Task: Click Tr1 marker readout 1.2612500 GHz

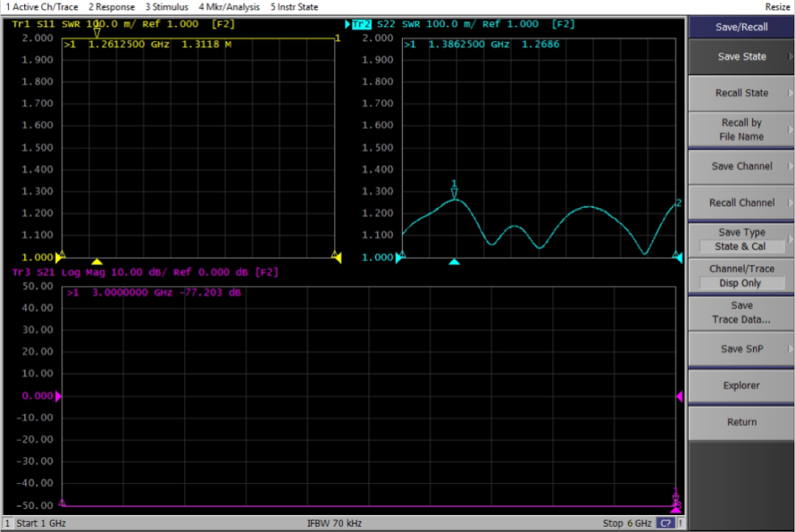Action: click(129, 44)
